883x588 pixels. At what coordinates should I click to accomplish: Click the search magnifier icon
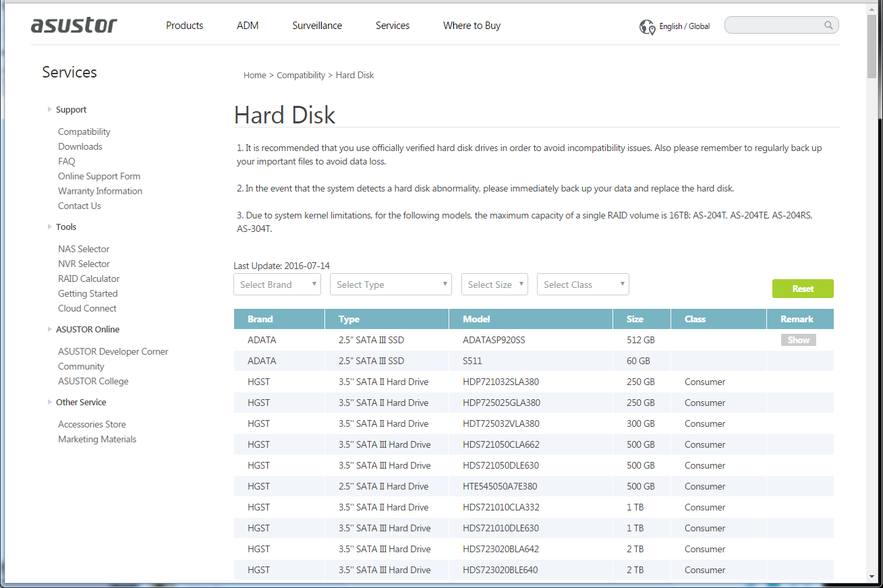coord(828,26)
